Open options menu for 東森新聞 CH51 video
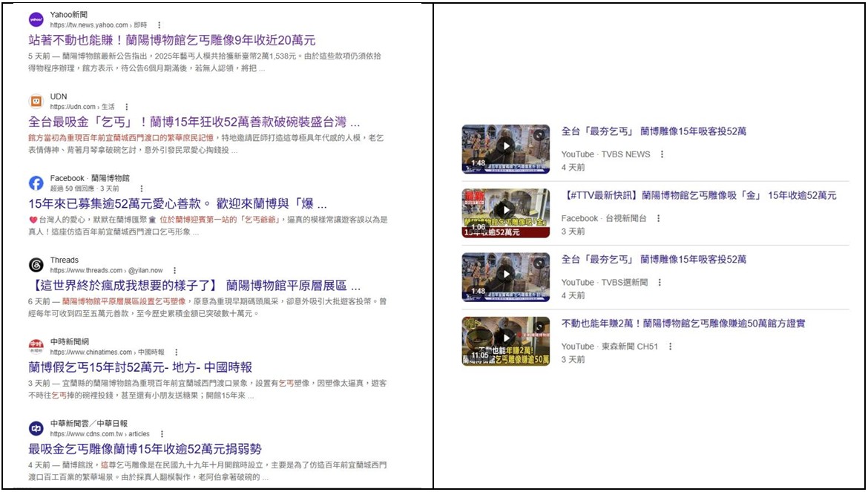This screenshot has width=868, height=492. coord(670,347)
